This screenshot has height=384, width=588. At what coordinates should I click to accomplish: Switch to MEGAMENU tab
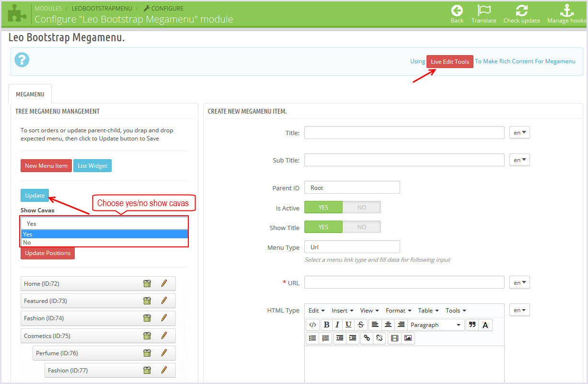[30, 94]
